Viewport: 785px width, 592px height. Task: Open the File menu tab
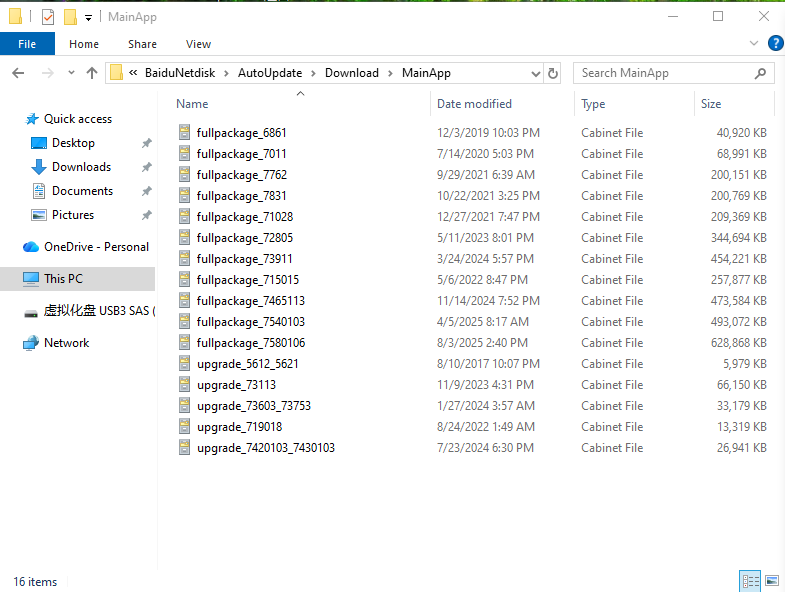point(27,44)
